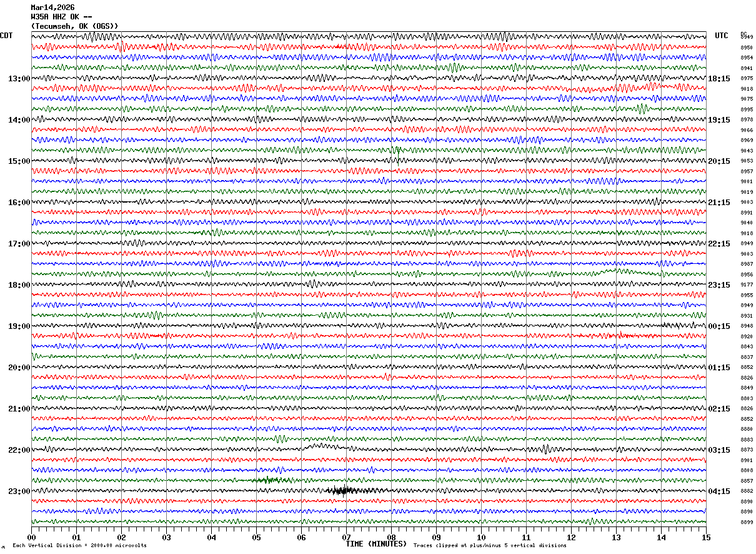The width and height of the screenshot is (756, 554).
Task: Click the '21:00' CDT time label
Action: (x=19, y=409)
